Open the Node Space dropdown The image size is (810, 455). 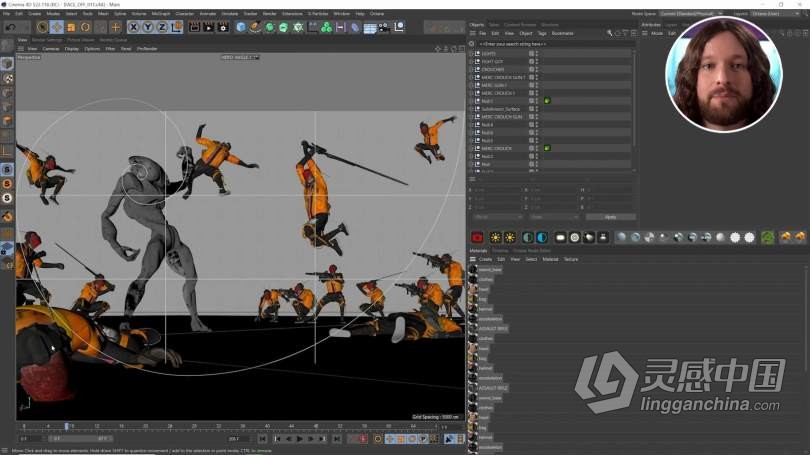pos(691,13)
